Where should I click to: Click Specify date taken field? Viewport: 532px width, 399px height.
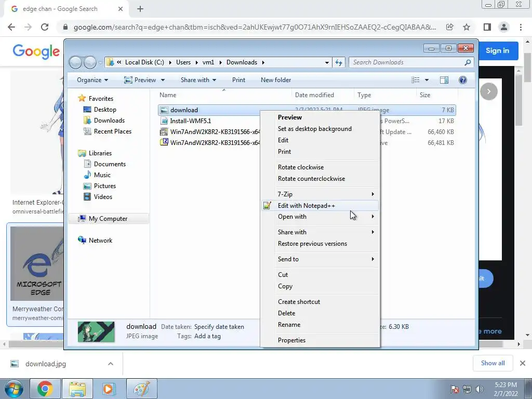219,327
